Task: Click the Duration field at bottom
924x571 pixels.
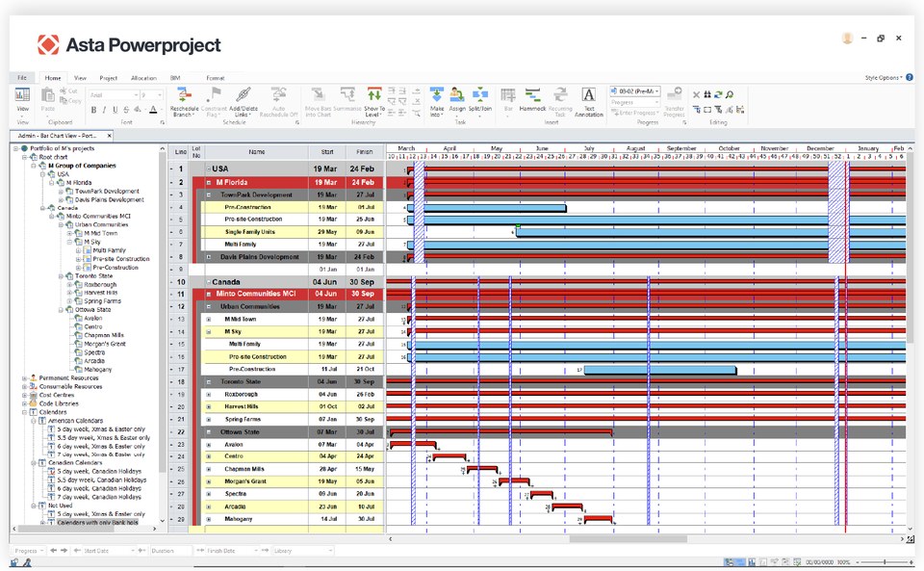Action: tap(170, 551)
